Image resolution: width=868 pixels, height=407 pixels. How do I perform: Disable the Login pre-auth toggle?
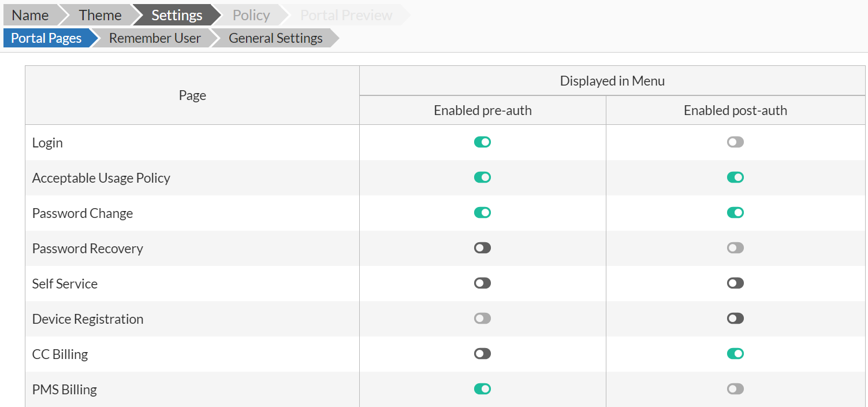[x=482, y=142]
